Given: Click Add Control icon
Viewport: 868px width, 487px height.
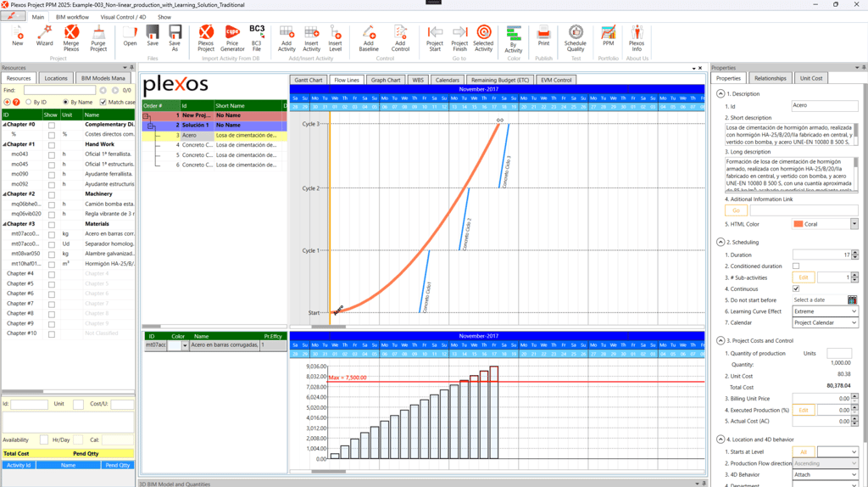Looking at the screenshot, I should click(x=400, y=38).
